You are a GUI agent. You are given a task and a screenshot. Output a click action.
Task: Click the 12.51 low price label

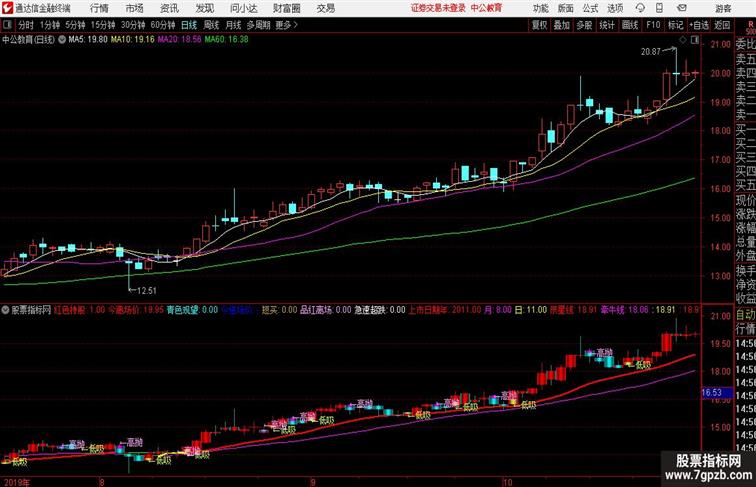[x=147, y=291]
